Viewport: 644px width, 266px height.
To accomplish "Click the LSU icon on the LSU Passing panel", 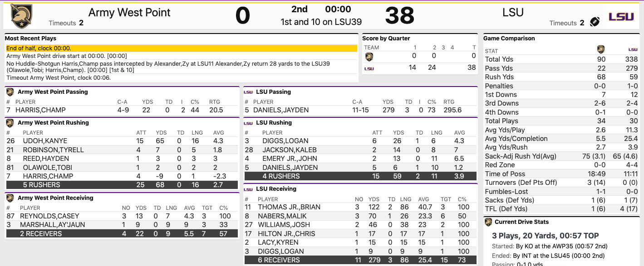I will (x=249, y=92).
